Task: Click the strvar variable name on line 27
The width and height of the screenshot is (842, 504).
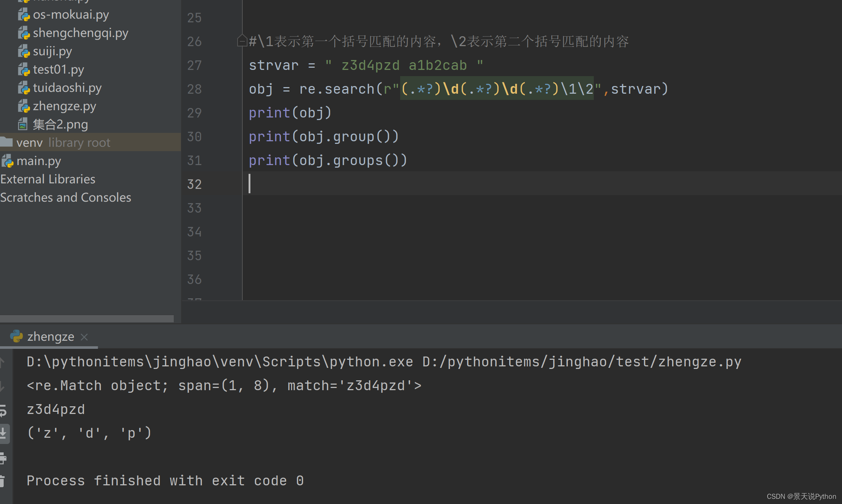Action: tap(274, 65)
